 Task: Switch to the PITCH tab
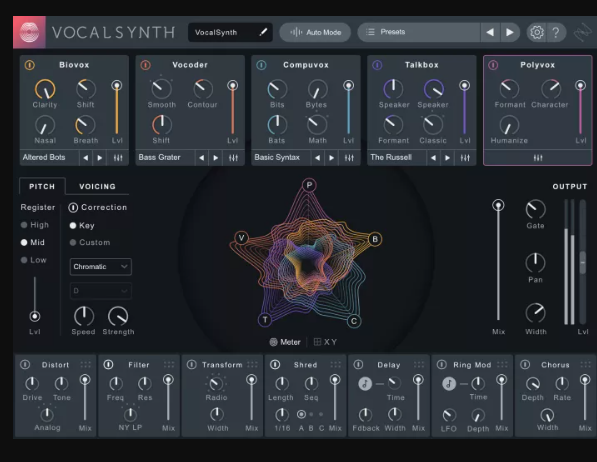click(x=42, y=186)
